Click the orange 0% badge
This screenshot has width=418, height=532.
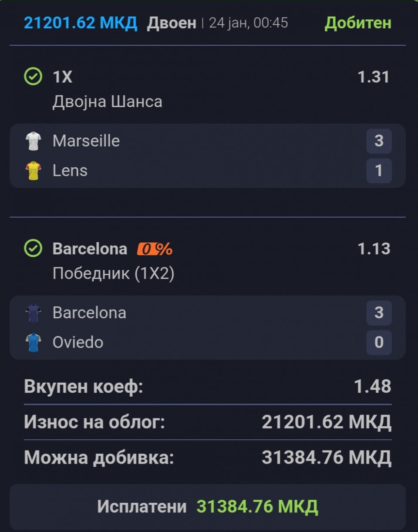[155, 249]
